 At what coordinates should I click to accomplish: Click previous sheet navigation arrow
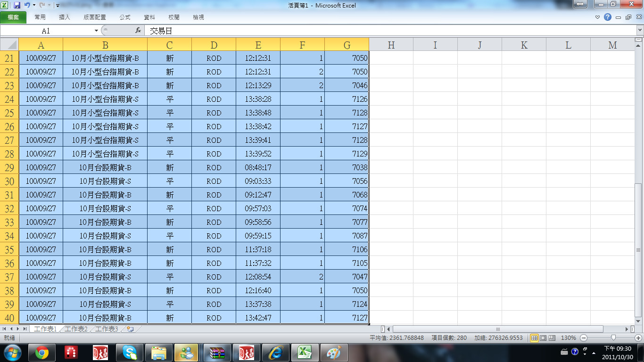click(11, 329)
